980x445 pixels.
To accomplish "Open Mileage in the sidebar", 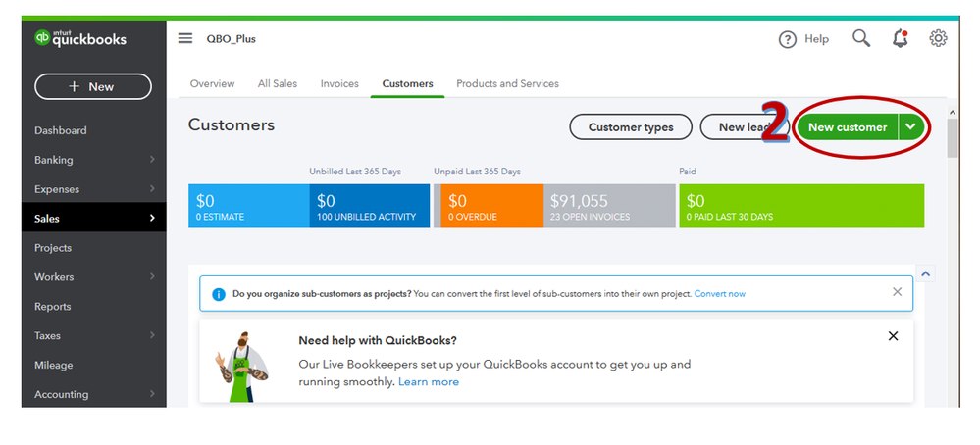I will pos(54,365).
